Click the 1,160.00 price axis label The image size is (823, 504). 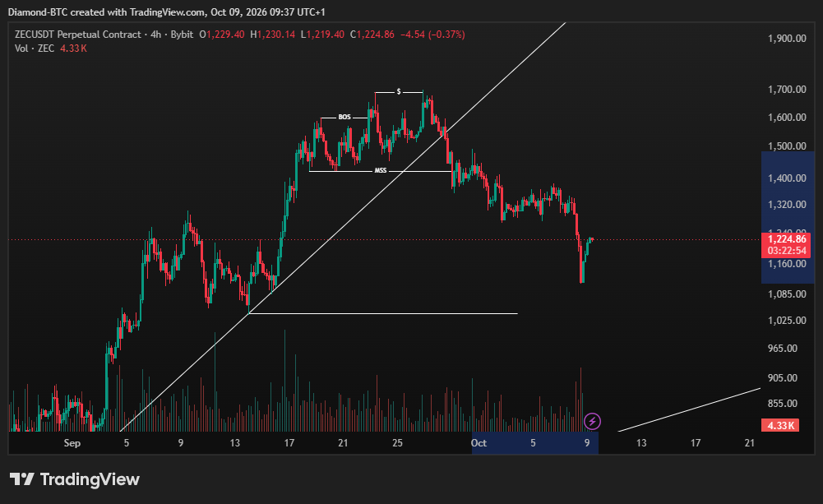point(787,264)
